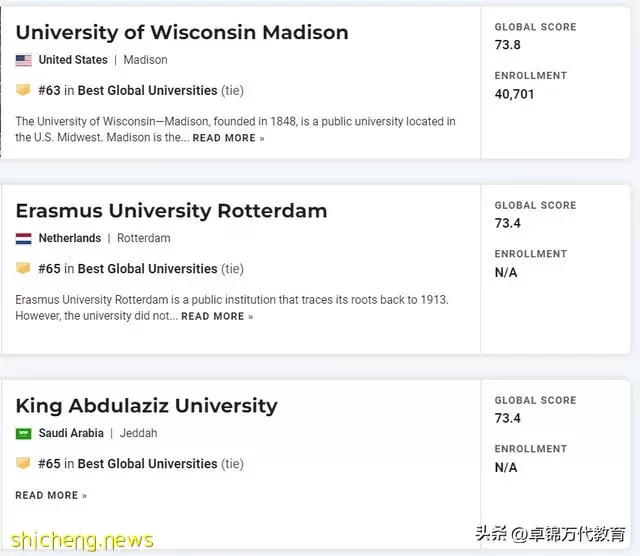Image resolution: width=640 pixels, height=556 pixels.
Task: Expand Erasmus description with READ MORE
Action: point(217,316)
